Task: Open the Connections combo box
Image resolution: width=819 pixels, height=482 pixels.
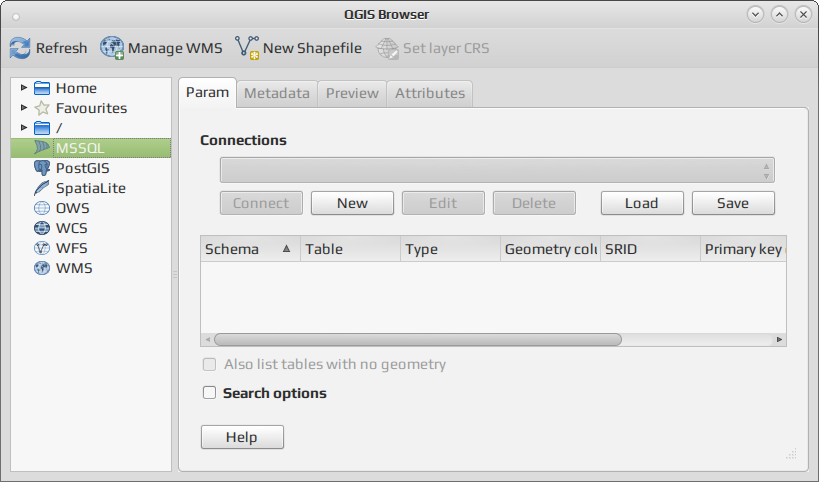Action: (x=497, y=170)
